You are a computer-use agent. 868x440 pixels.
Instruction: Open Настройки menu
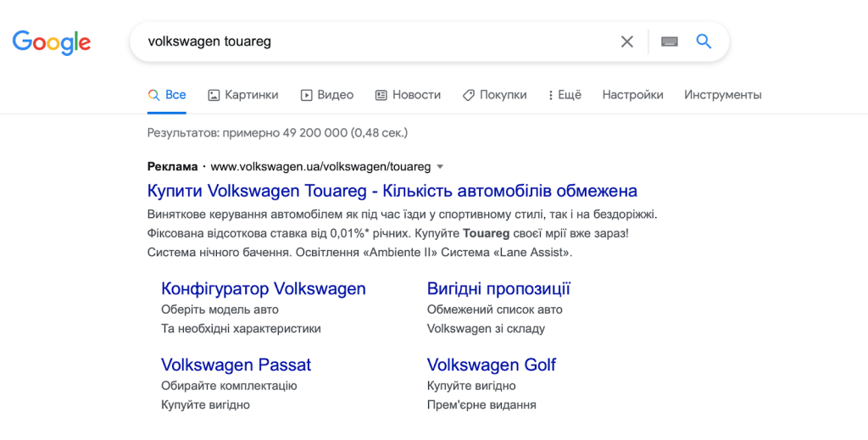coord(632,95)
